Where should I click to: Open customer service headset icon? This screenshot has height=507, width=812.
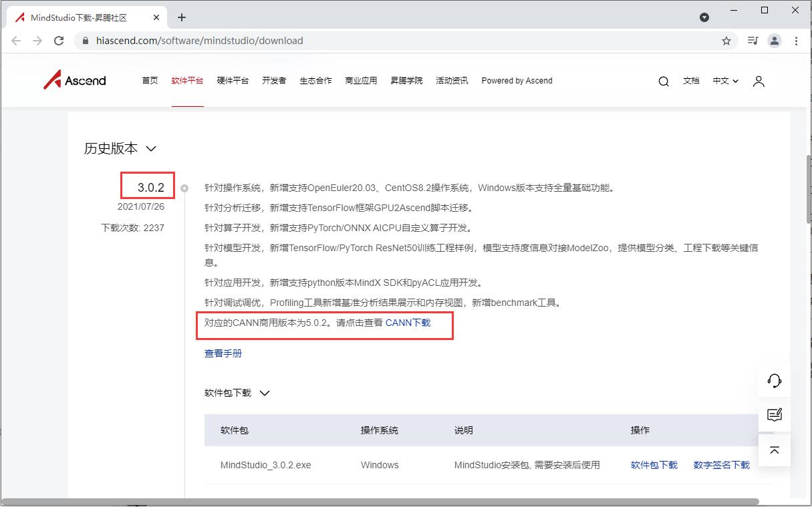coord(775,381)
